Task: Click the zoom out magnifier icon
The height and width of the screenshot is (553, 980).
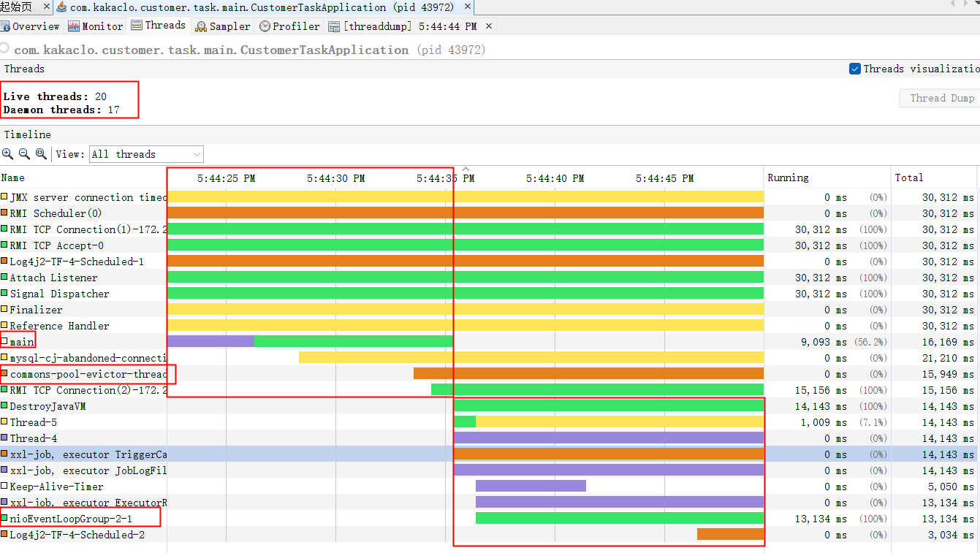Action: [24, 154]
